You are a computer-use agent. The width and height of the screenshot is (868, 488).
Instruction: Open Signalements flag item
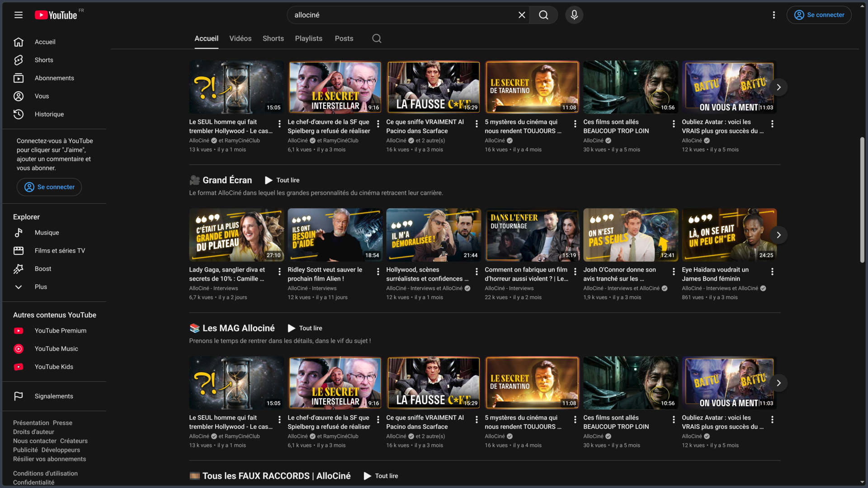click(x=54, y=396)
